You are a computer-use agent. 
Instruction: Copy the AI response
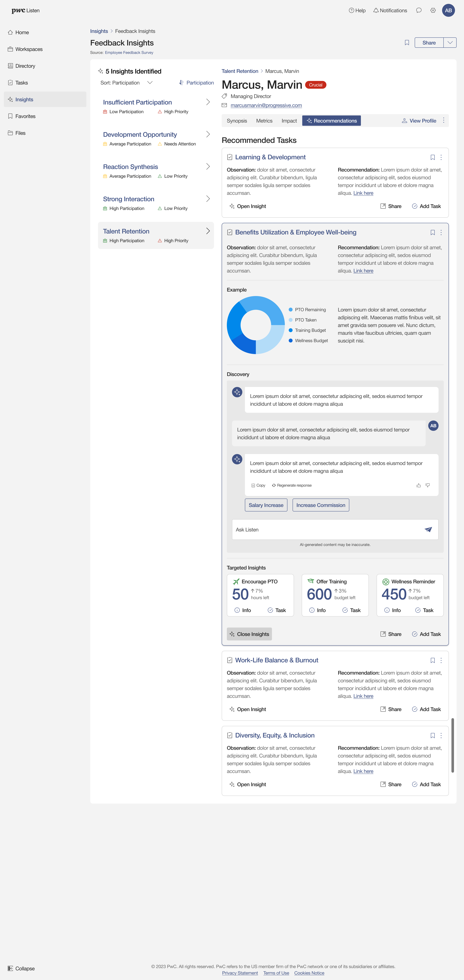(x=258, y=485)
